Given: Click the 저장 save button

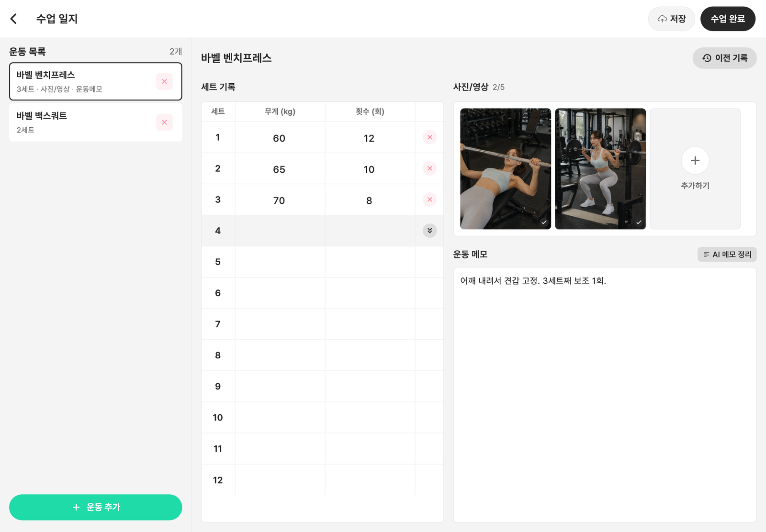Looking at the screenshot, I should (x=671, y=19).
